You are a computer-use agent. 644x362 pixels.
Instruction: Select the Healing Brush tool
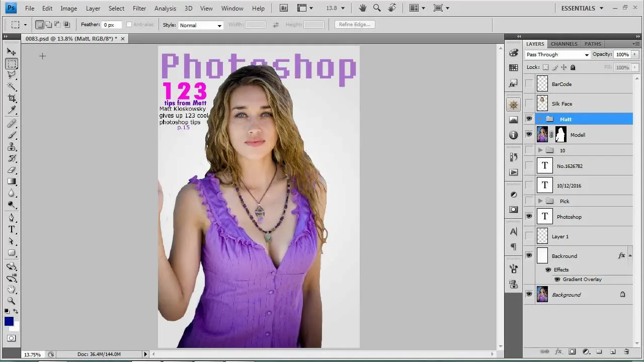(x=12, y=123)
